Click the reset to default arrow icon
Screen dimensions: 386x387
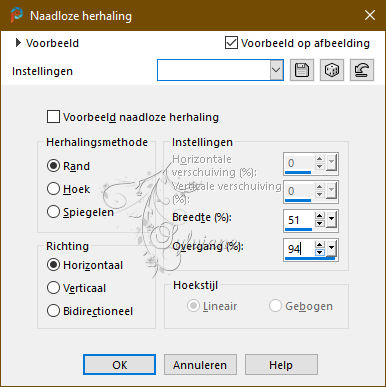pos(362,70)
